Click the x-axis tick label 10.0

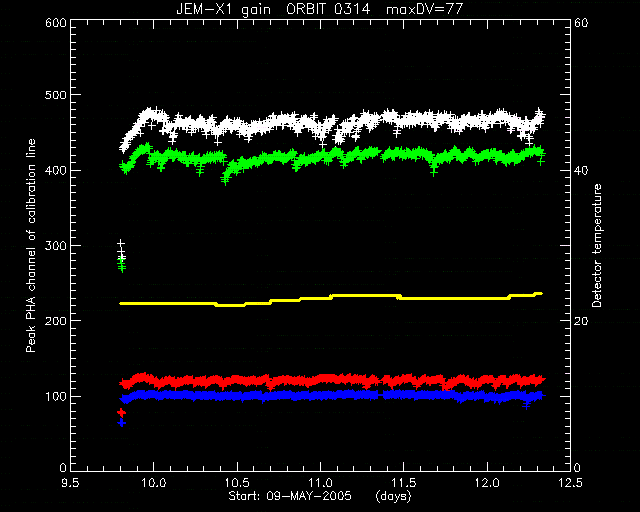pos(154,483)
